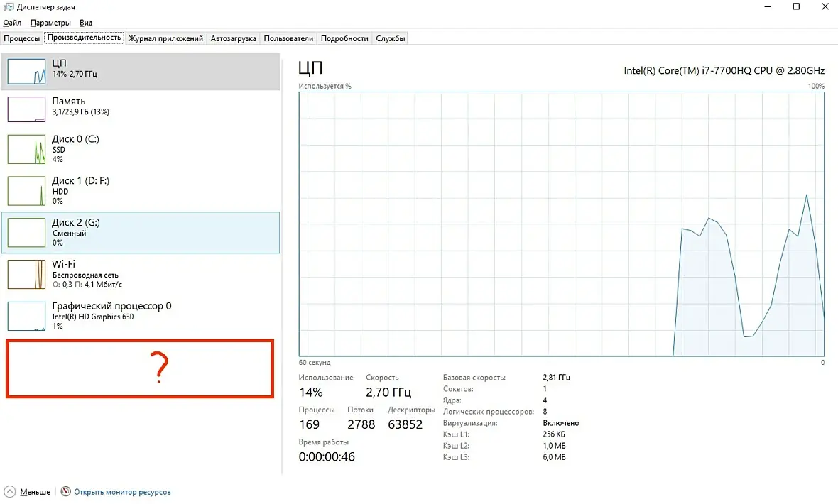Select the ЦП mini graph thumbnail
The image size is (838, 504).
(26, 71)
